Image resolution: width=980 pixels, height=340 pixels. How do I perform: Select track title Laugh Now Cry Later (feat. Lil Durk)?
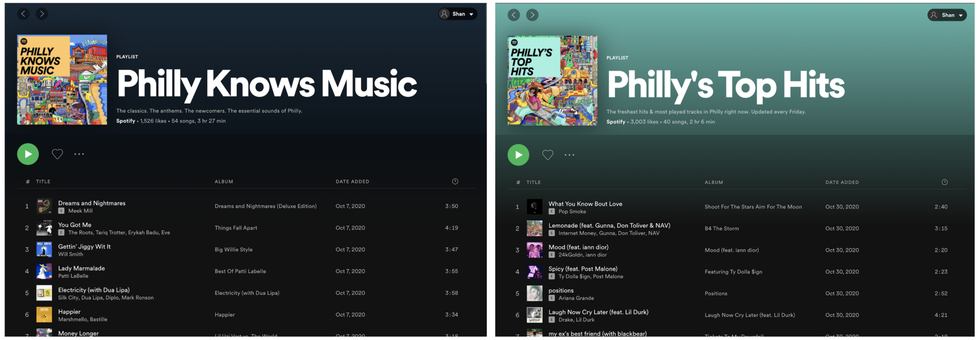click(x=598, y=313)
